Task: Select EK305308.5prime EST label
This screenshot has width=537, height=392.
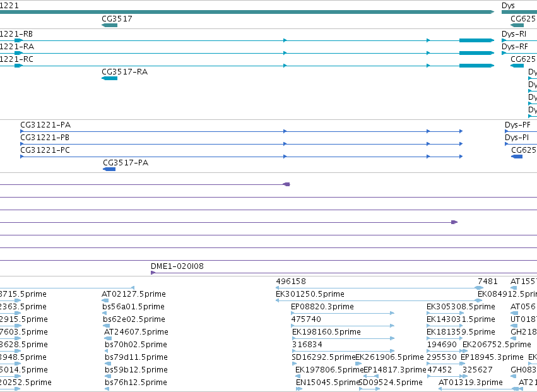Action: (x=461, y=307)
